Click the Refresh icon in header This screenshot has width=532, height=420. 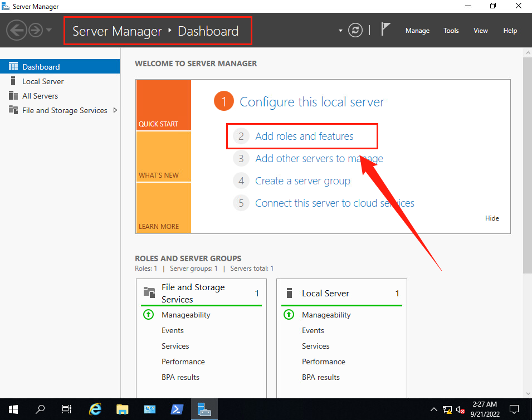pyautogui.click(x=355, y=31)
